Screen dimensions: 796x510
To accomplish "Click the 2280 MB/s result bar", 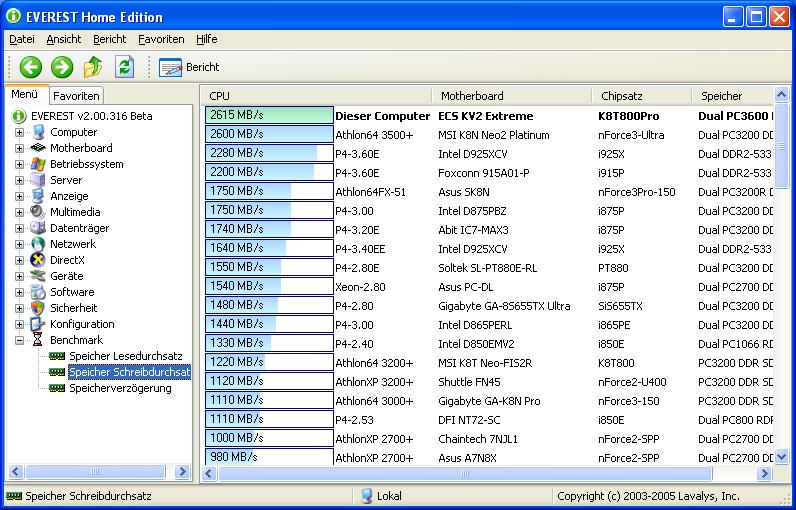I will click(x=269, y=153).
